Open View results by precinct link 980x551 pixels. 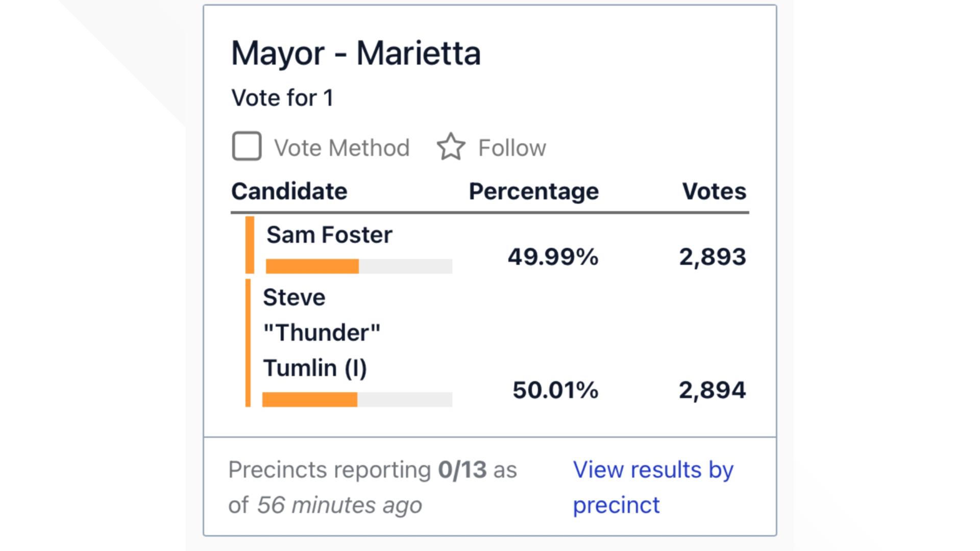click(652, 487)
